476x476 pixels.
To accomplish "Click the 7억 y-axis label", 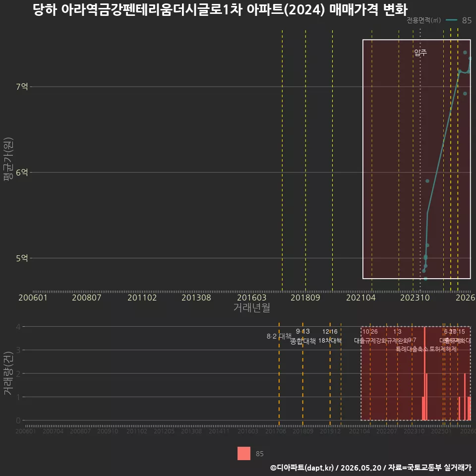I will click(22, 86).
